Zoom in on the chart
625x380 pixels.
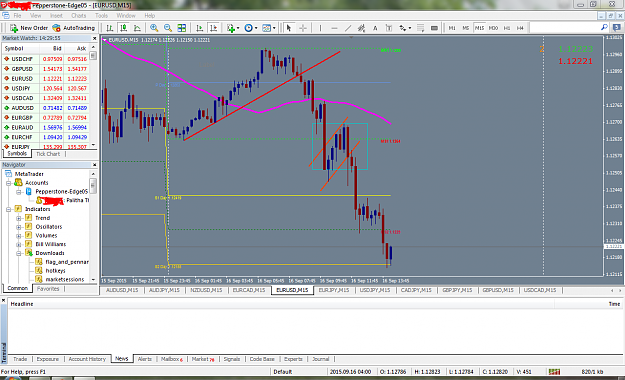click(154, 28)
